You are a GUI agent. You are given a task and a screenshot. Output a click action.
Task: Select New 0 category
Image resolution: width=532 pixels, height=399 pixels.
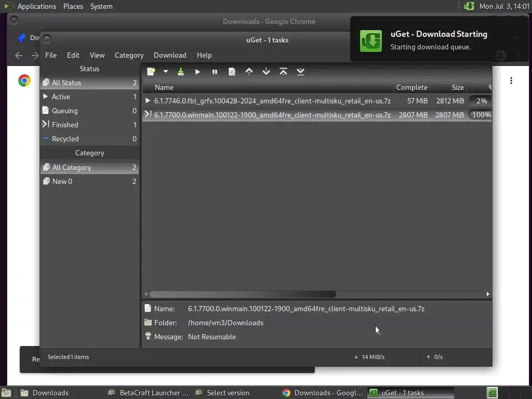[x=89, y=181]
